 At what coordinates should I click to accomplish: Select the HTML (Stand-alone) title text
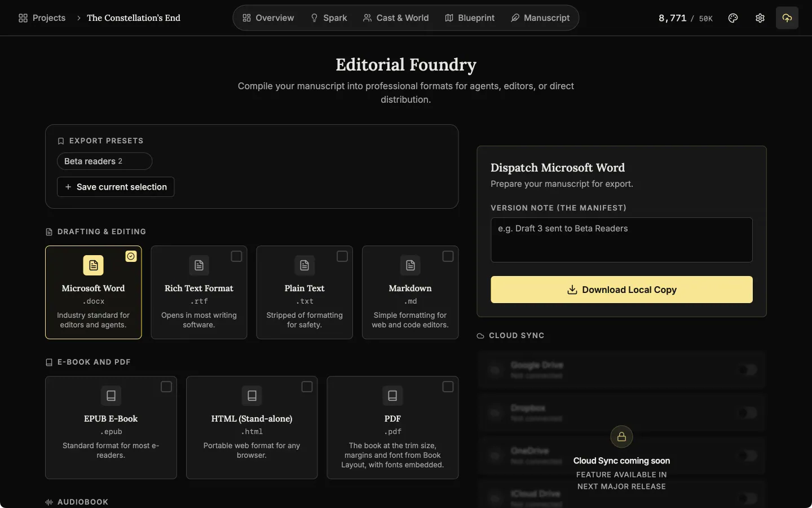[252, 419]
